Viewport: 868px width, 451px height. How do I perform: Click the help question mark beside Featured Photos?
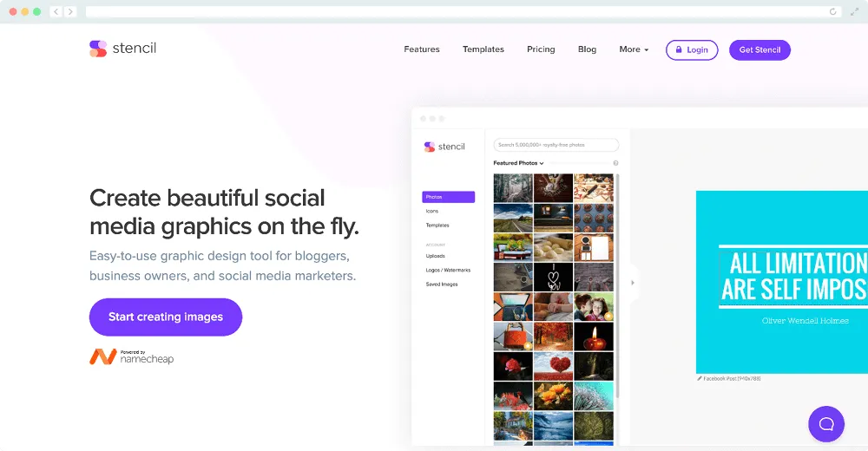click(615, 163)
